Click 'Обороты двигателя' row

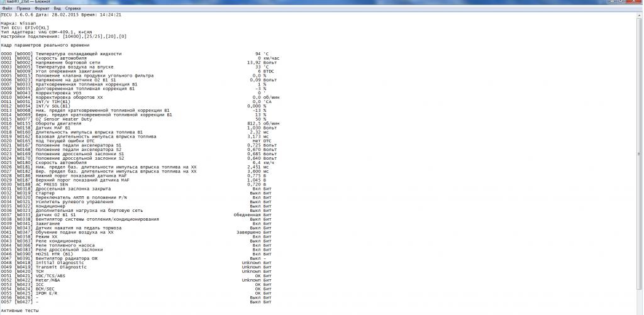click(140, 123)
